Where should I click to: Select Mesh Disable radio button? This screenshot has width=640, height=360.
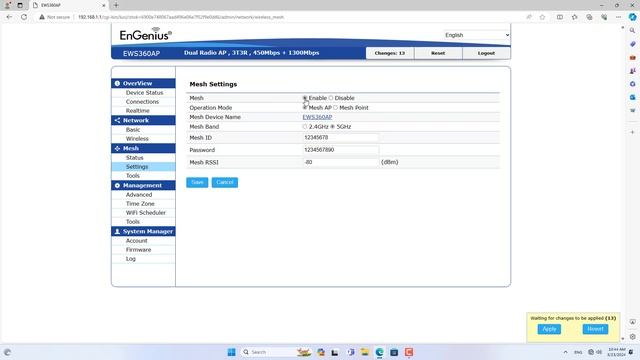(x=331, y=98)
